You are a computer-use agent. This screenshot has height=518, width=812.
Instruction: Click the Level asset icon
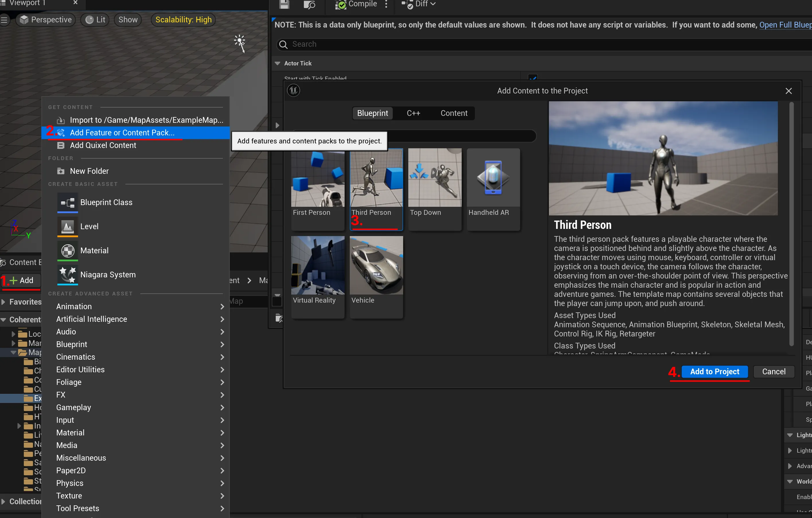67,227
